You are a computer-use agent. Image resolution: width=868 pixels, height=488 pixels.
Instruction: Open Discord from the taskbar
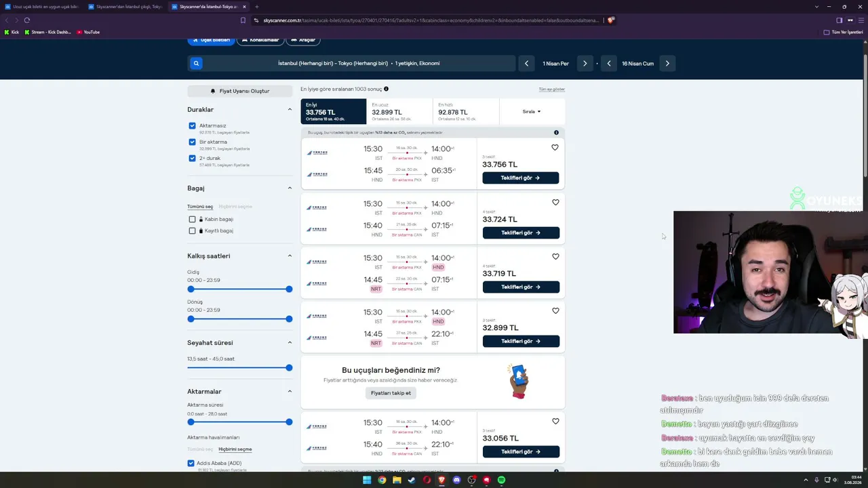coord(456,480)
